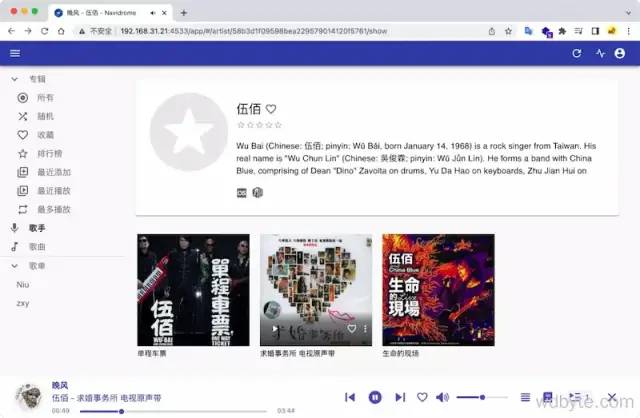Open the hamburger sidebar menu

coord(15,53)
